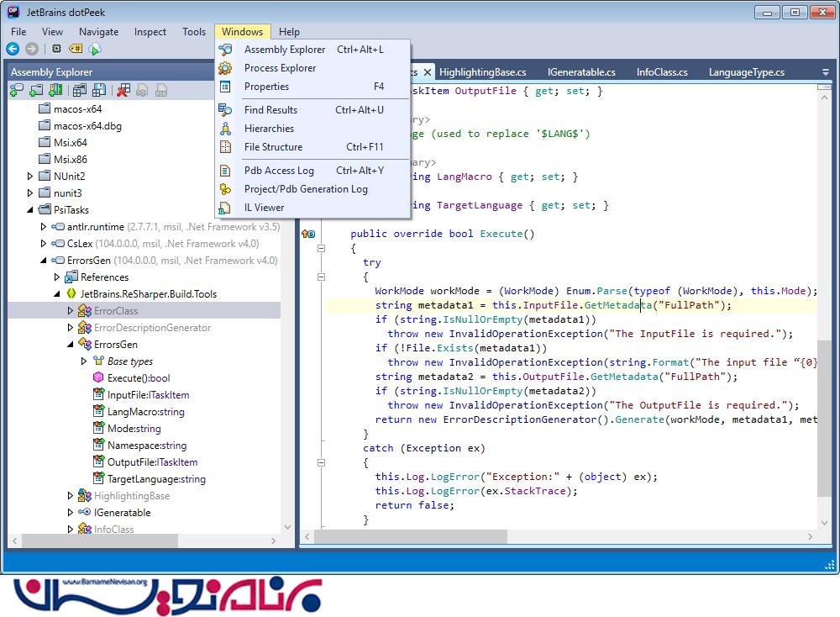
Task: Collapse the catch block fold marker
Action: pyautogui.click(x=321, y=462)
